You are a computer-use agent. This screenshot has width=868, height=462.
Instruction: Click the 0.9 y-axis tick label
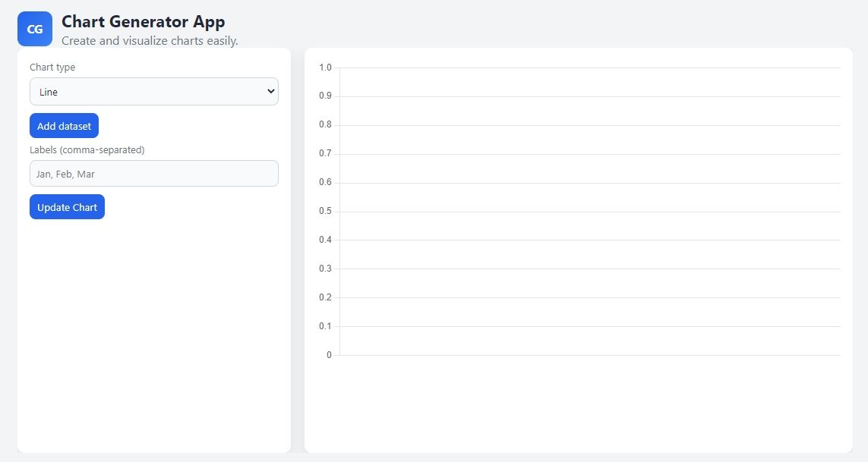pyautogui.click(x=325, y=96)
